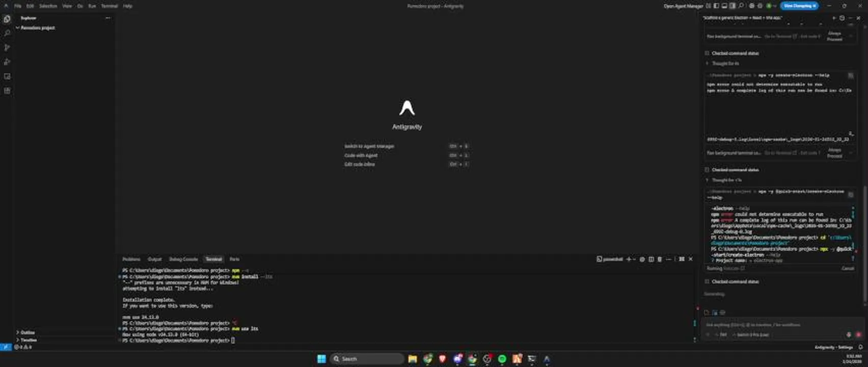Open the Explorer panel's more actions menu
Viewport: 868px width, 367px height.
click(107, 18)
